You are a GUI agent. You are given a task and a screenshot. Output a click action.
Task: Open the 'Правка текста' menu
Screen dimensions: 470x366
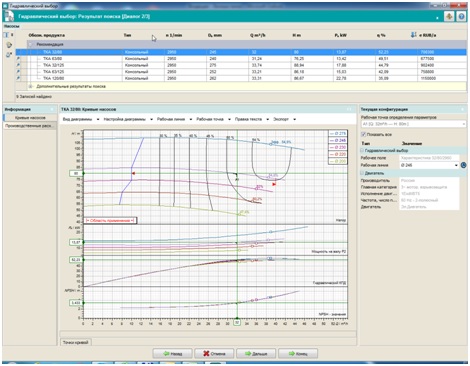point(252,119)
